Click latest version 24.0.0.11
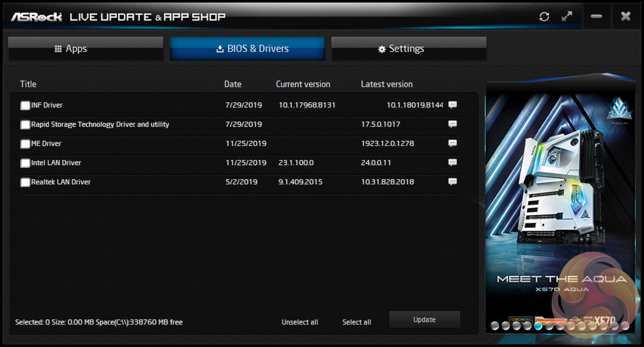 click(376, 163)
